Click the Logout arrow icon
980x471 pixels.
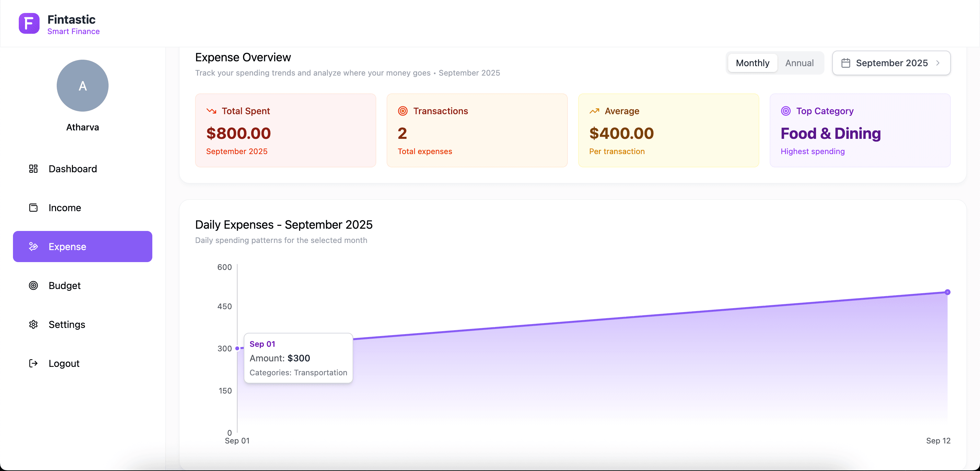33,363
